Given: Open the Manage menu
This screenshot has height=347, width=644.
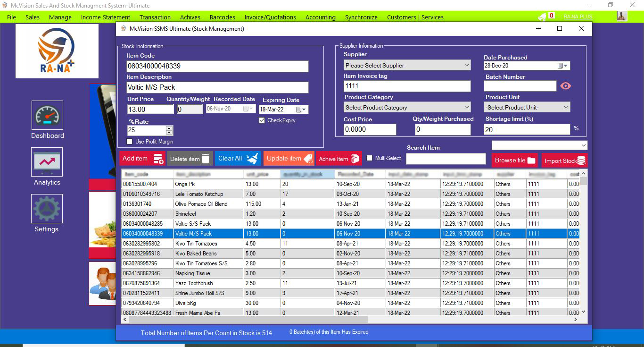Looking at the screenshot, I should click(60, 17).
